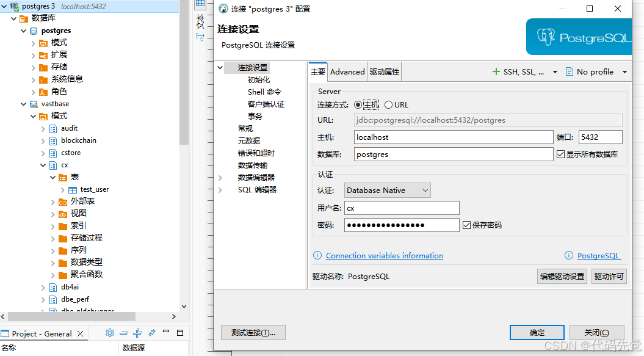
Task: Close the Project - General tab
Action: [x=81, y=334]
